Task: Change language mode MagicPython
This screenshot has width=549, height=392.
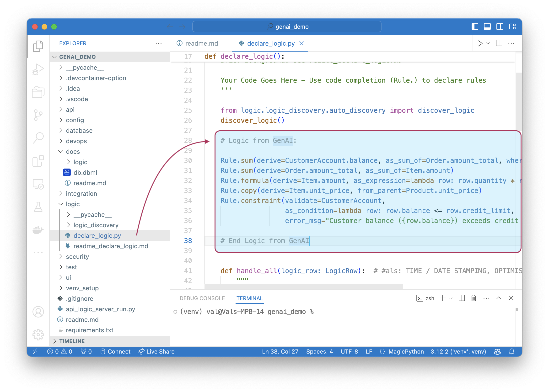Action: (406, 352)
